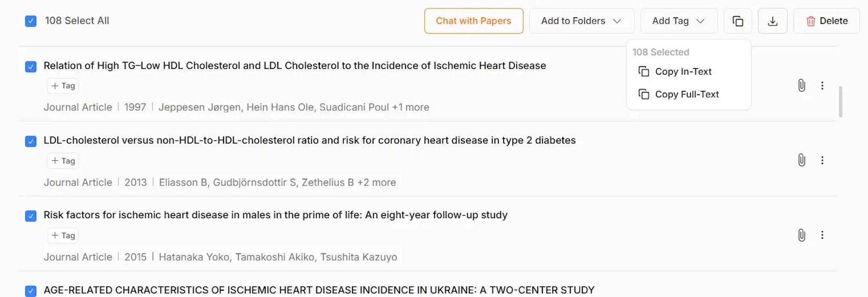Image resolution: width=868 pixels, height=297 pixels.
Task: Expand the Add Tag dropdown
Action: [x=678, y=21]
